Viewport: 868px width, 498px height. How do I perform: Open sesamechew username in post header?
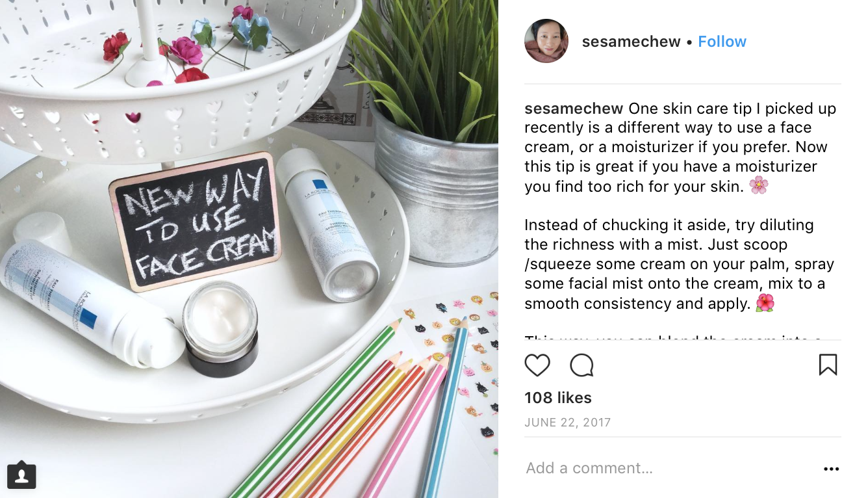coord(631,42)
